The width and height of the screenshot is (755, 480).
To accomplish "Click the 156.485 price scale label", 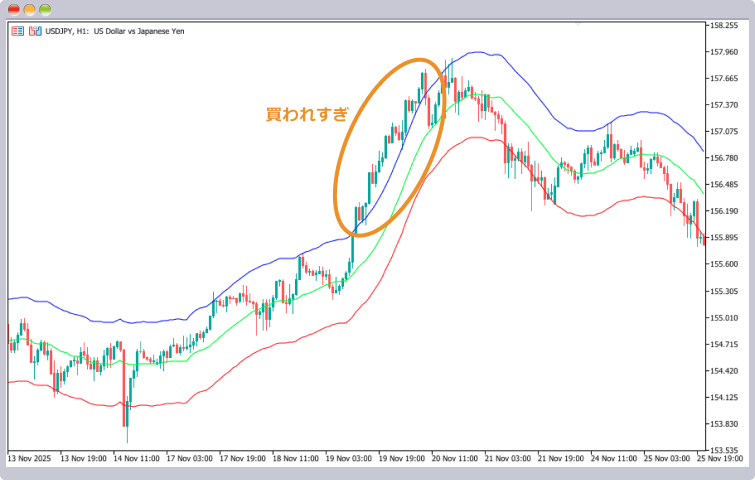I will point(724,184).
